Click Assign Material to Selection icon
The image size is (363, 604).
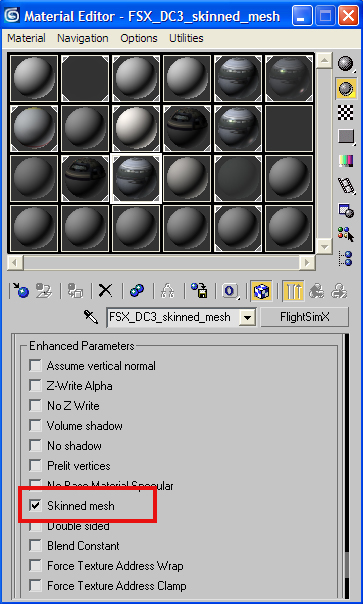(x=75, y=291)
